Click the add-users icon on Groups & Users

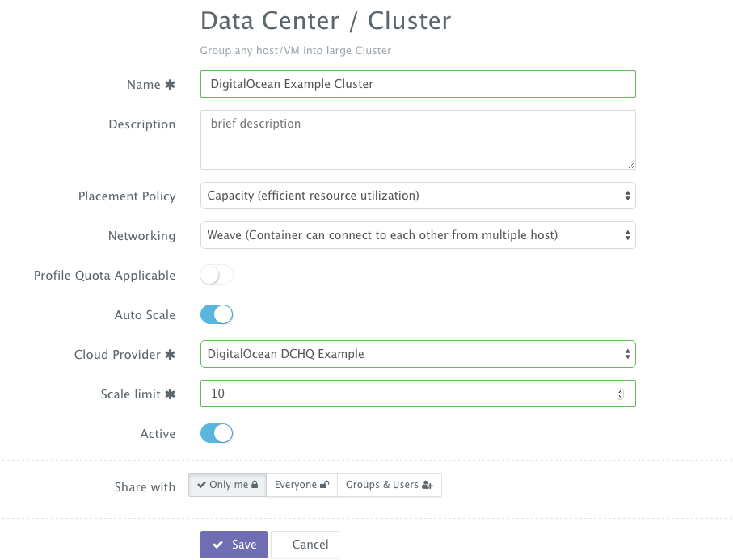(x=425, y=484)
